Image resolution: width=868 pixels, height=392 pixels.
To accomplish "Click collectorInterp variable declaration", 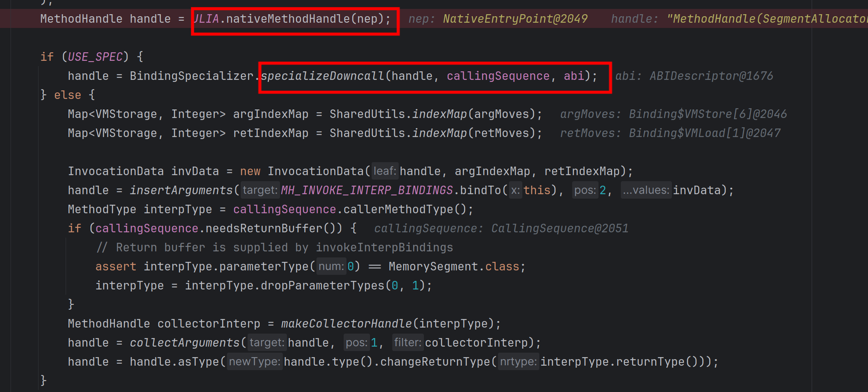I will [209, 323].
